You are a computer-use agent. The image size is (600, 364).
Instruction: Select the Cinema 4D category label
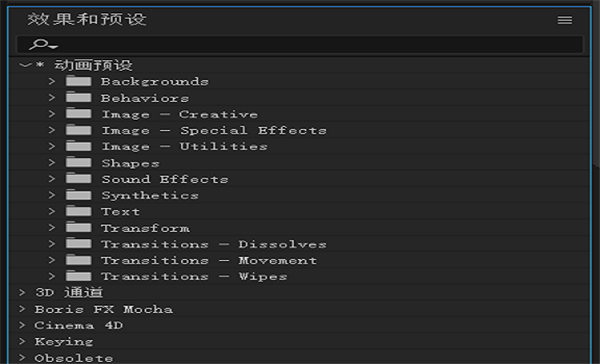(x=79, y=325)
